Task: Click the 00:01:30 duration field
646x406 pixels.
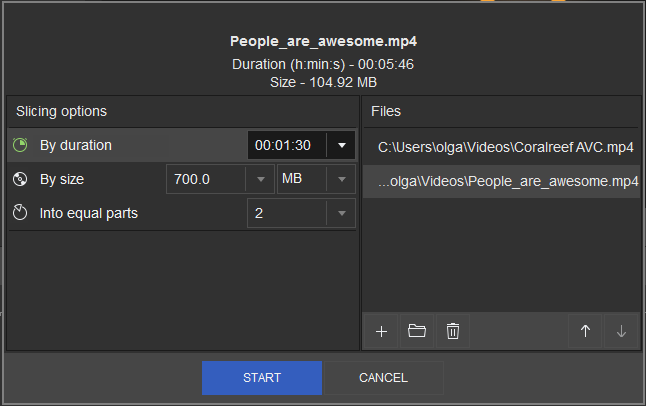Action: [x=286, y=146]
